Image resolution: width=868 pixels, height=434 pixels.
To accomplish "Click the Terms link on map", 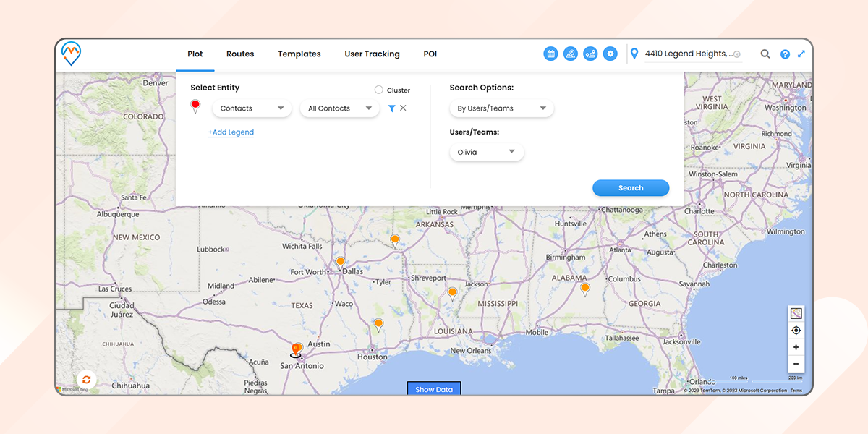I will click(796, 391).
